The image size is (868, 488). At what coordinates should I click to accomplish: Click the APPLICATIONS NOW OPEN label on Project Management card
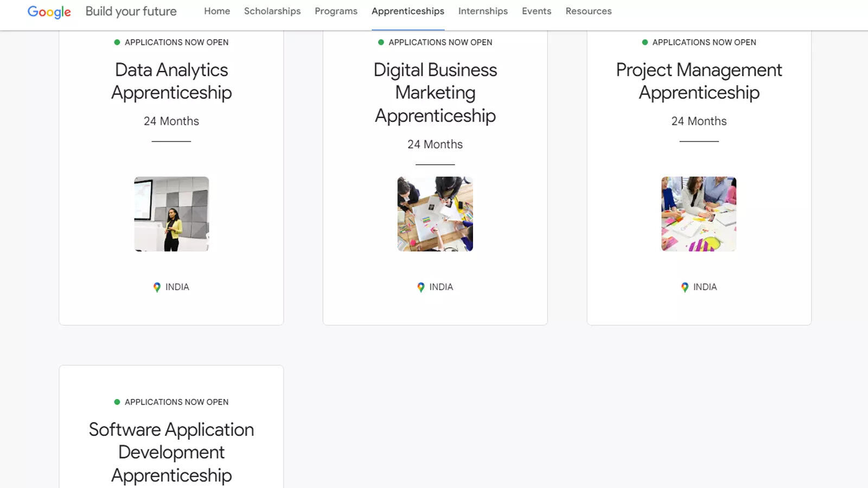[x=705, y=42]
